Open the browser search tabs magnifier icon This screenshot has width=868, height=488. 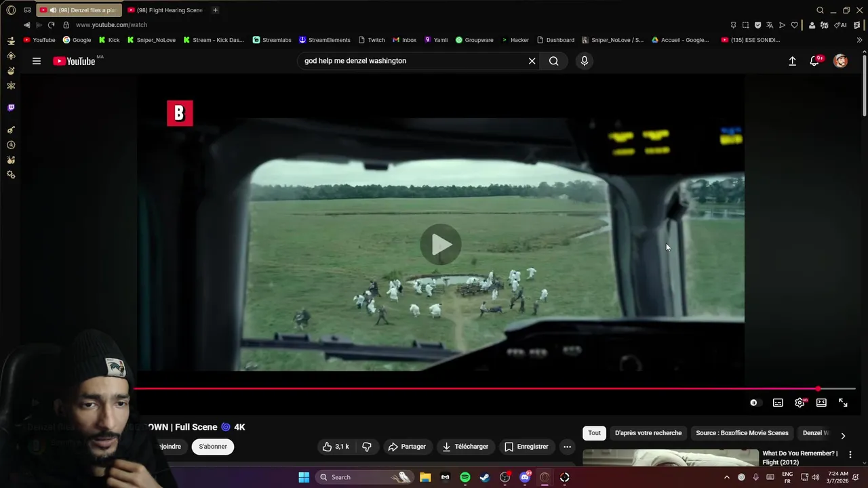point(820,10)
